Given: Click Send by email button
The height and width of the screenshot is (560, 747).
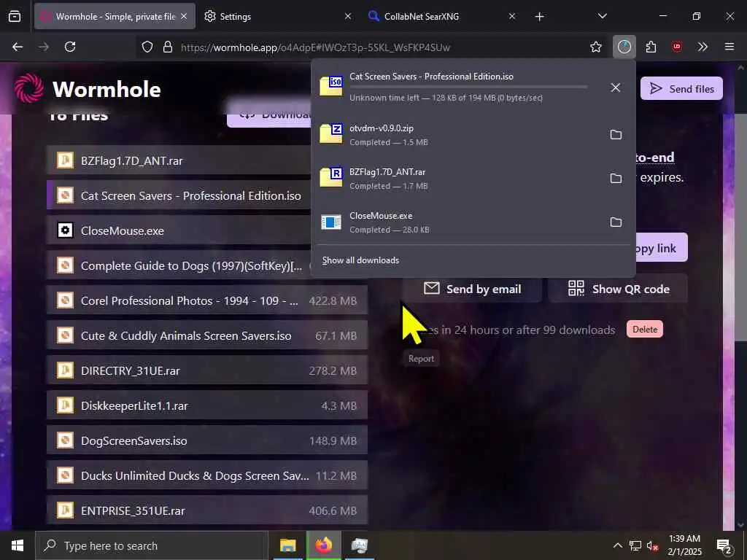Looking at the screenshot, I should point(473,289).
